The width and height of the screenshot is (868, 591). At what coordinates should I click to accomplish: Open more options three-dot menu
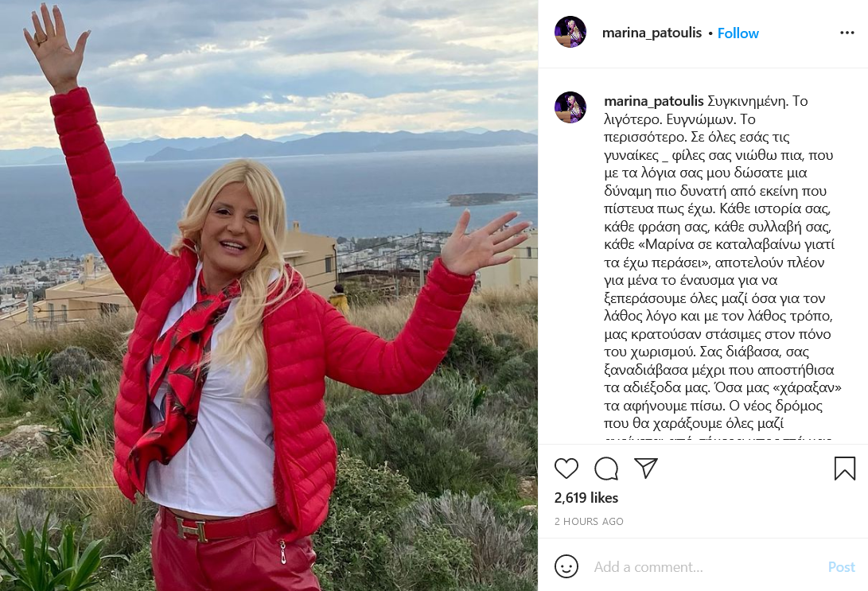(847, 33)
